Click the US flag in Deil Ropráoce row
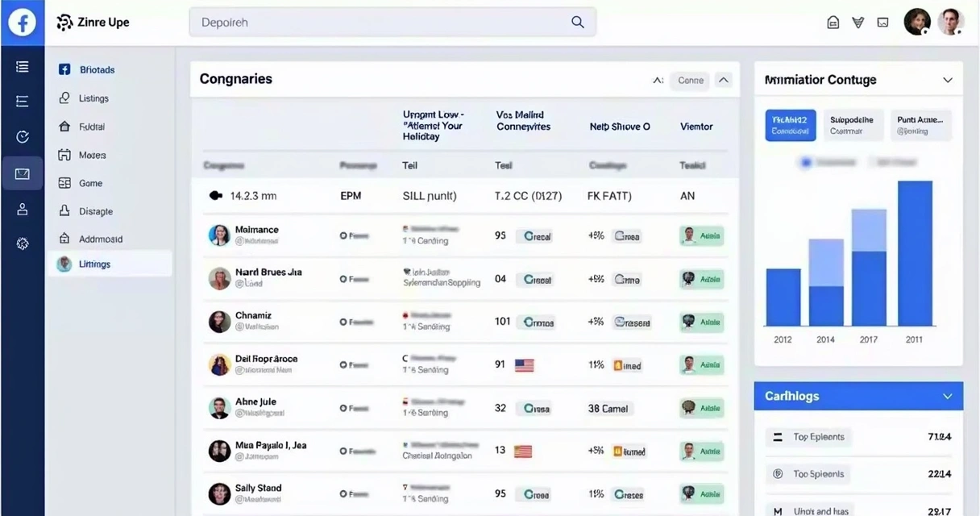 (x=524, y=364)
